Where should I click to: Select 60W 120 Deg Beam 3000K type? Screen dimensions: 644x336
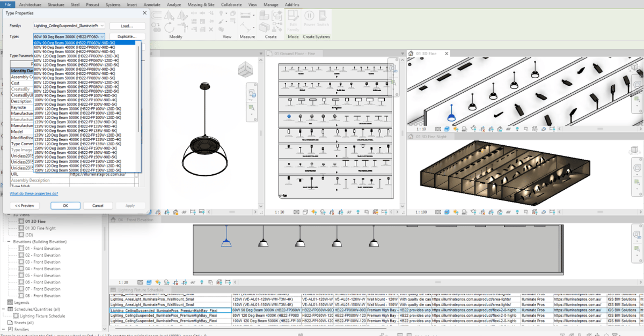pyautogui.click(x=77, y=56)
